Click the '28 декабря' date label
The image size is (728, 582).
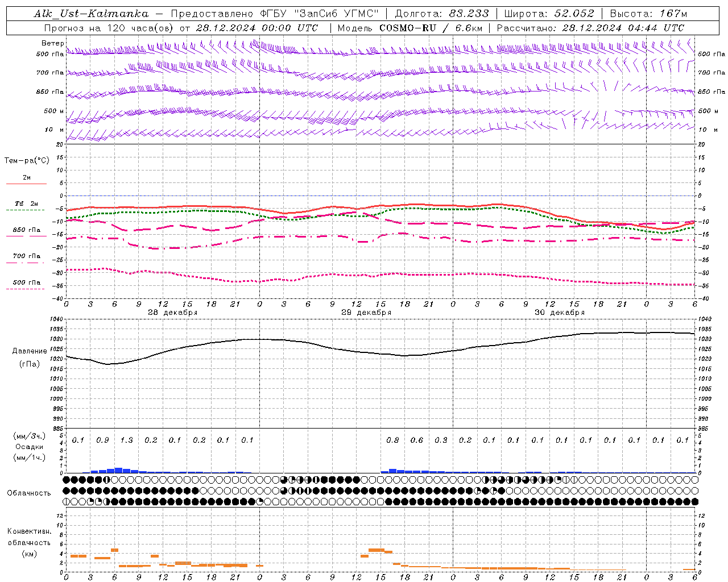point(173,313)
